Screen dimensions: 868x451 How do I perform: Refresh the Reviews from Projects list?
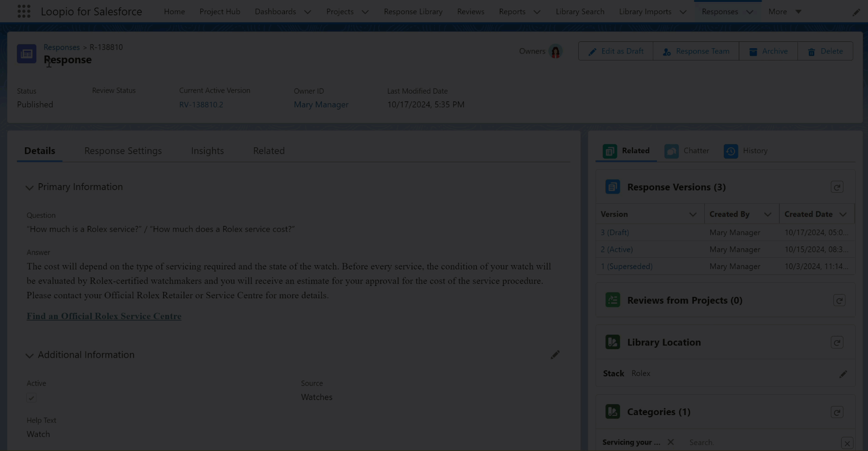[839, 301]
